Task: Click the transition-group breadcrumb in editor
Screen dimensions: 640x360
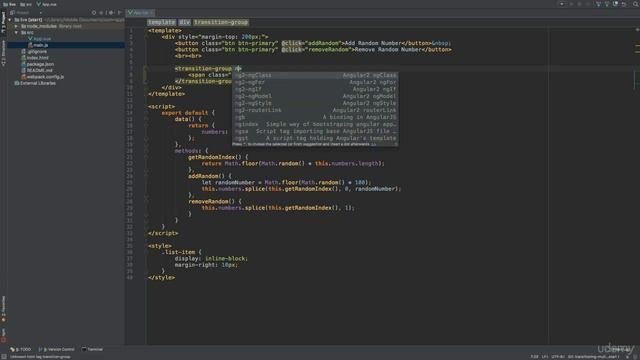Action: pyautogui.click(x=221, y=22)
